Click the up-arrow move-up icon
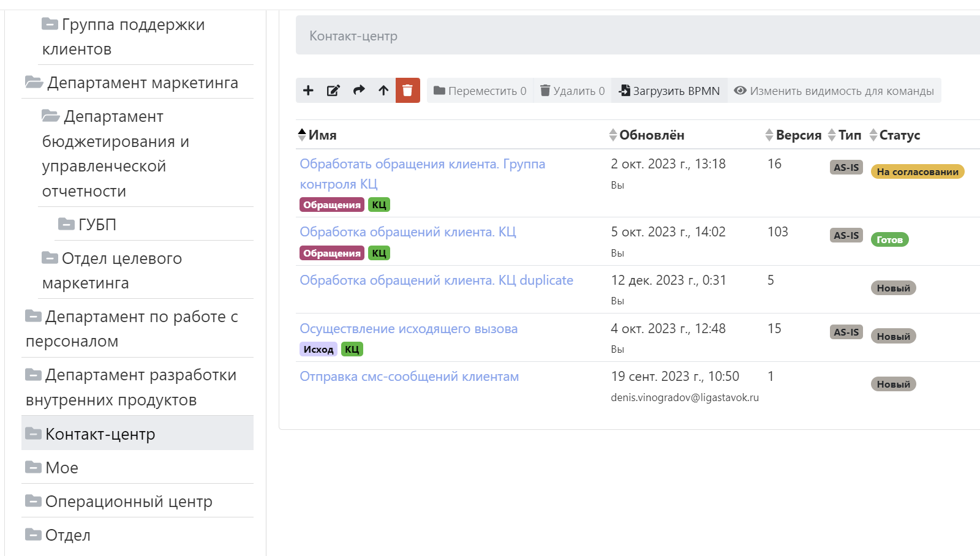The image size is (980, 556). tap(383, 91)
